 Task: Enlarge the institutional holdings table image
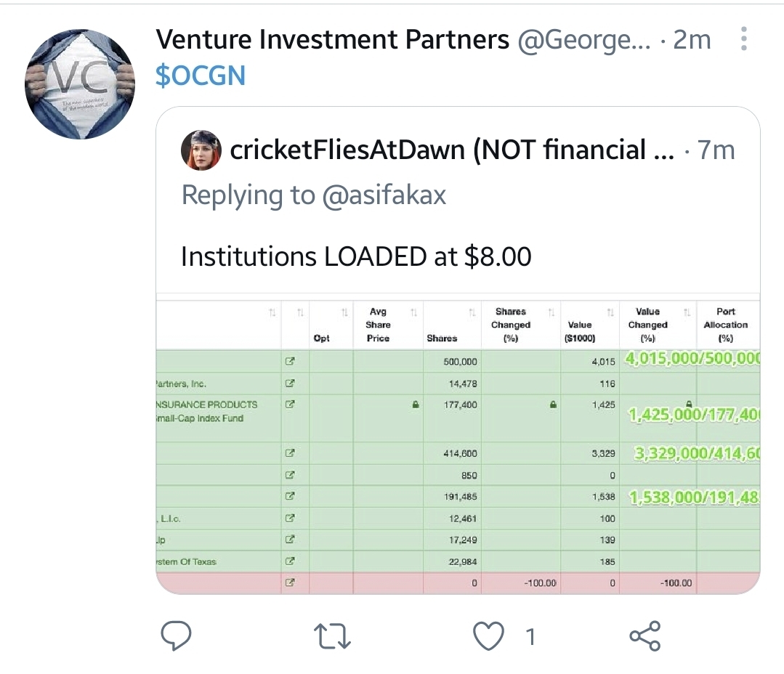tap(458, 465)
